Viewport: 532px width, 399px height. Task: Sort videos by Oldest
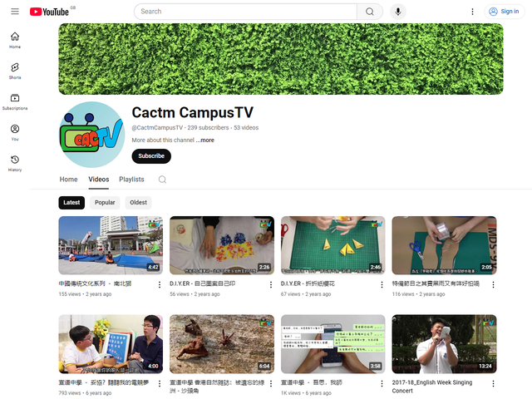tap(138, 202)
